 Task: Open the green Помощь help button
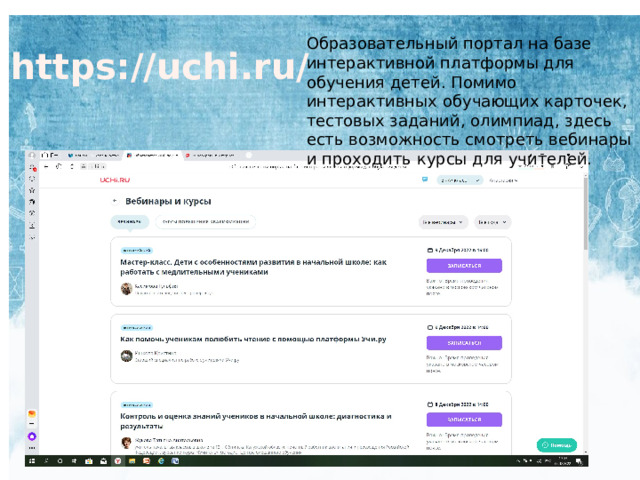(x=557, y=445)
